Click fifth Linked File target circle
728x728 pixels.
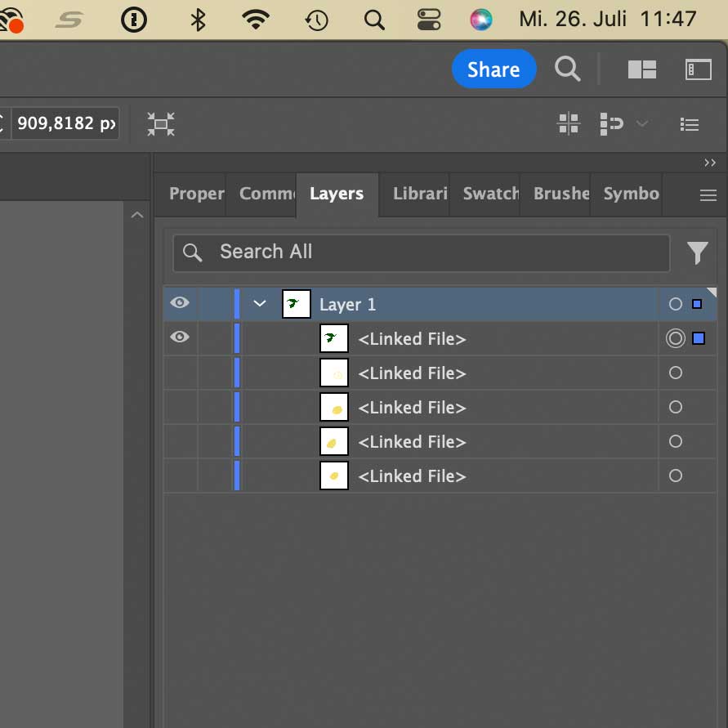[x=675, y=476]
